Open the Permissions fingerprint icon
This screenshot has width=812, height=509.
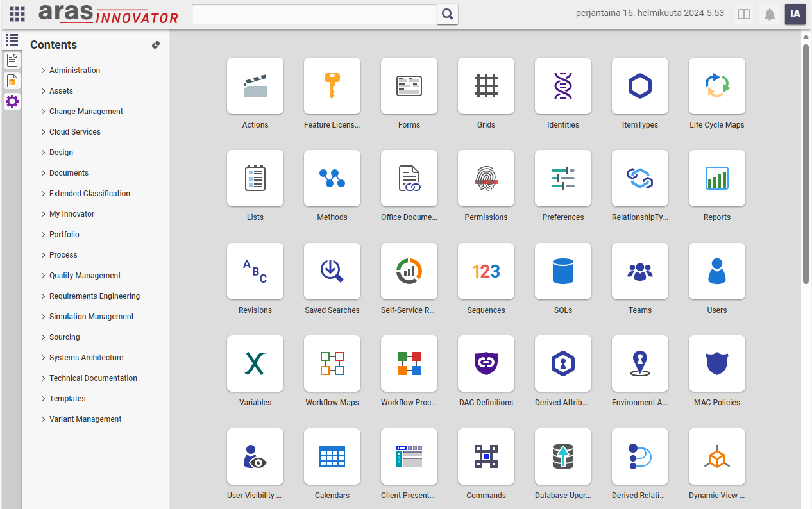tap(486, 179)
